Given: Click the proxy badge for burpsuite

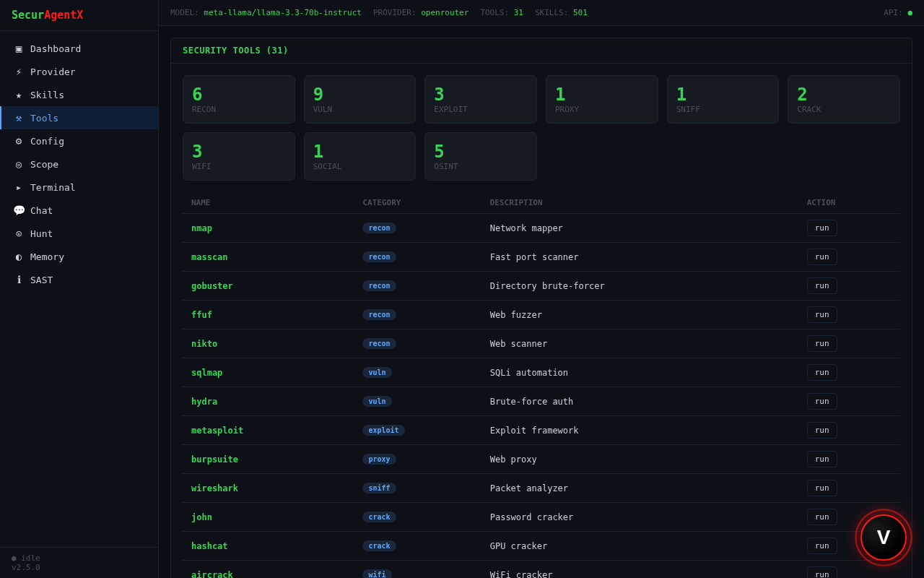Looking at the screenshot, I should pyautogui.click(x=379, y=459).
